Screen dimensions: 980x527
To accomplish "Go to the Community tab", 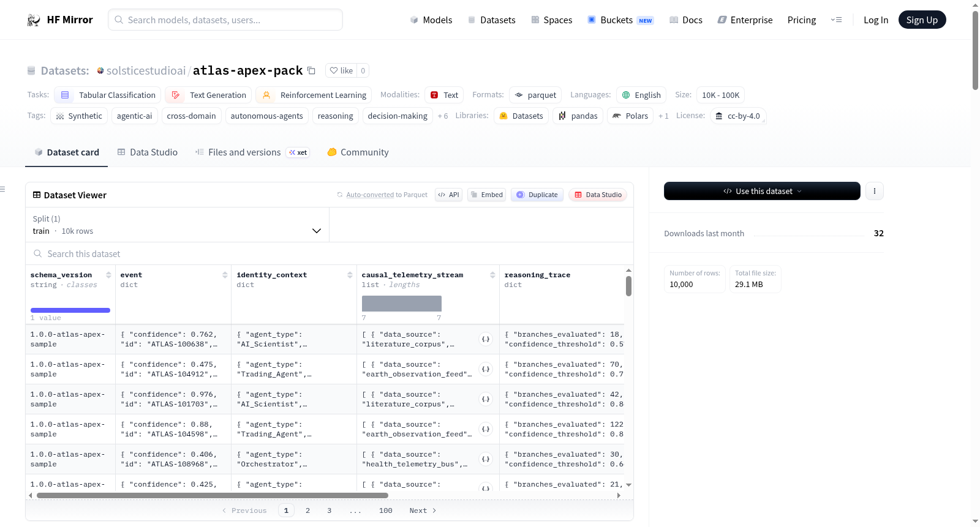I will [358, 152].
